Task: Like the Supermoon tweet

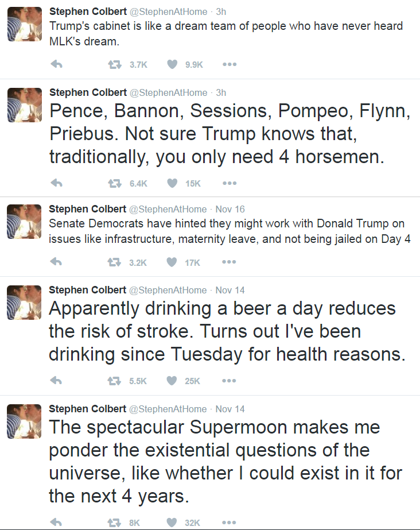Action: click(x=172, y=523)
